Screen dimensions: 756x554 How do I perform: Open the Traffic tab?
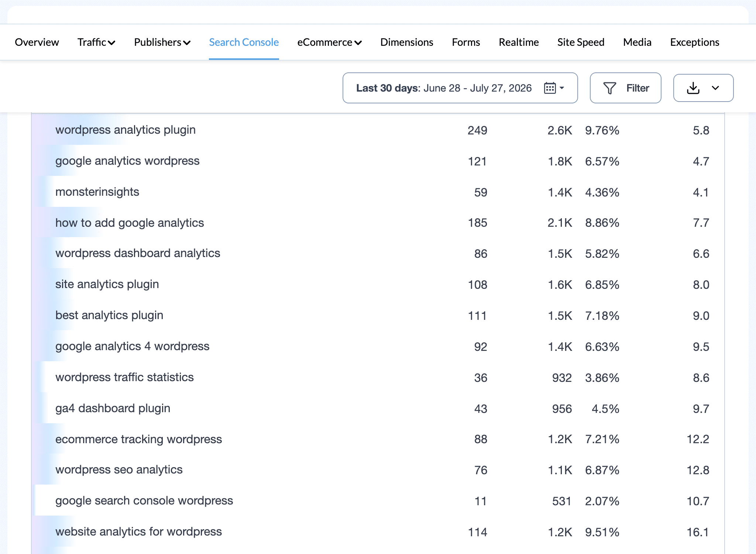92,42
